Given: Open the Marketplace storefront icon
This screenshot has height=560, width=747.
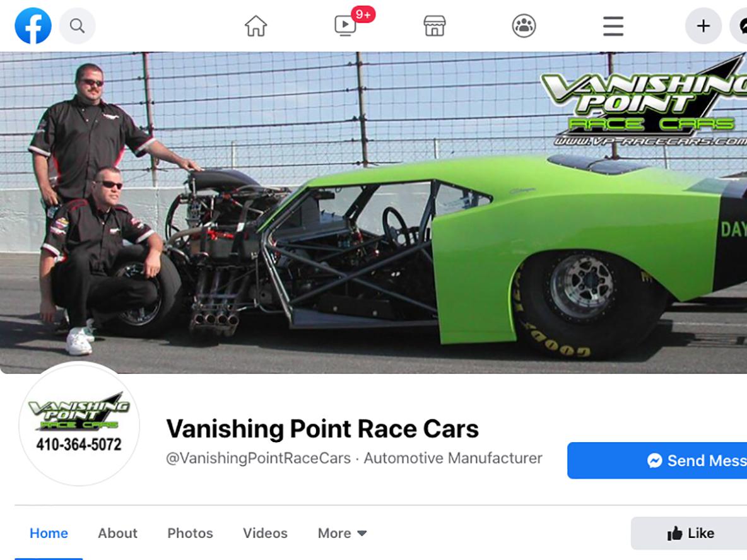Looking at the screenshot, I should point(435,26).
